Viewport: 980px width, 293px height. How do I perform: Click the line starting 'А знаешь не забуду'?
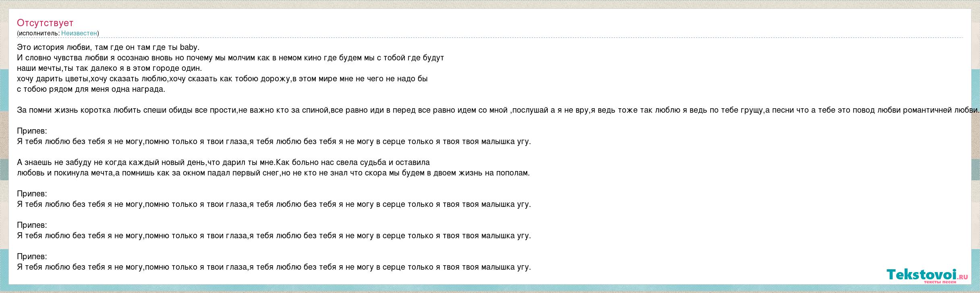224,162
